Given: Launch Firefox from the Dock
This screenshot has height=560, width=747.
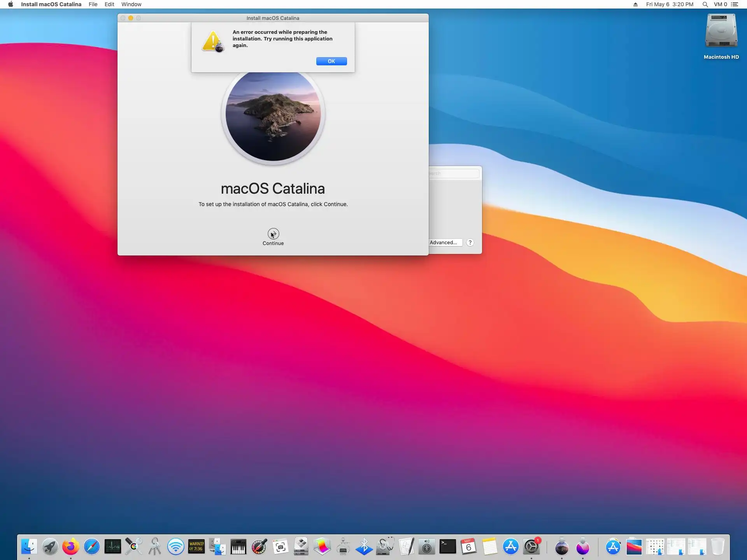Looking at the screenshot, I should (71, 547).
